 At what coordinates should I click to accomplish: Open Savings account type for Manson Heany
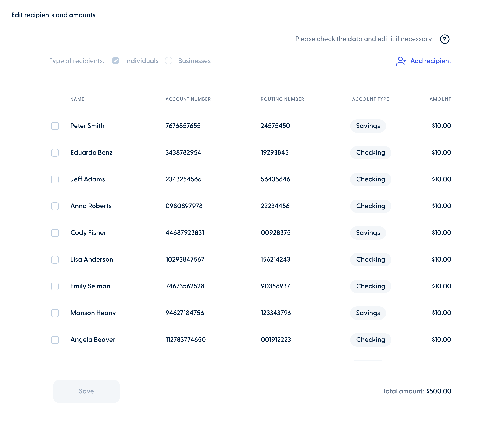click(368, 313)
